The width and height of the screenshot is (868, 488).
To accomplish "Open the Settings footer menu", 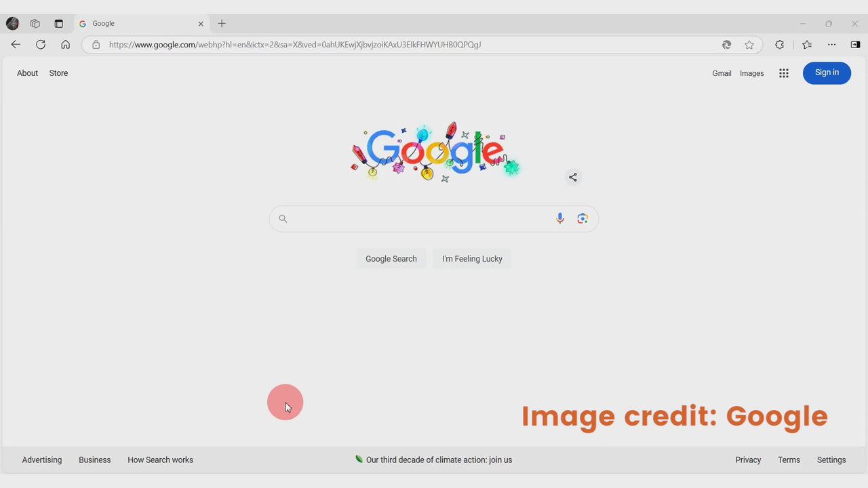I will pos(831,460).
